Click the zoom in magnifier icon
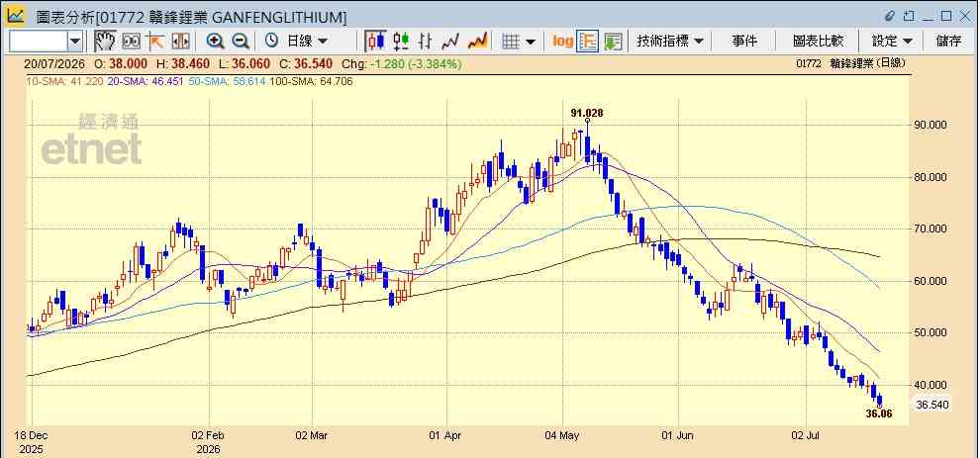The width and height of the screenshot is (980, 458). pyautogui.click(x=216, y=42)
